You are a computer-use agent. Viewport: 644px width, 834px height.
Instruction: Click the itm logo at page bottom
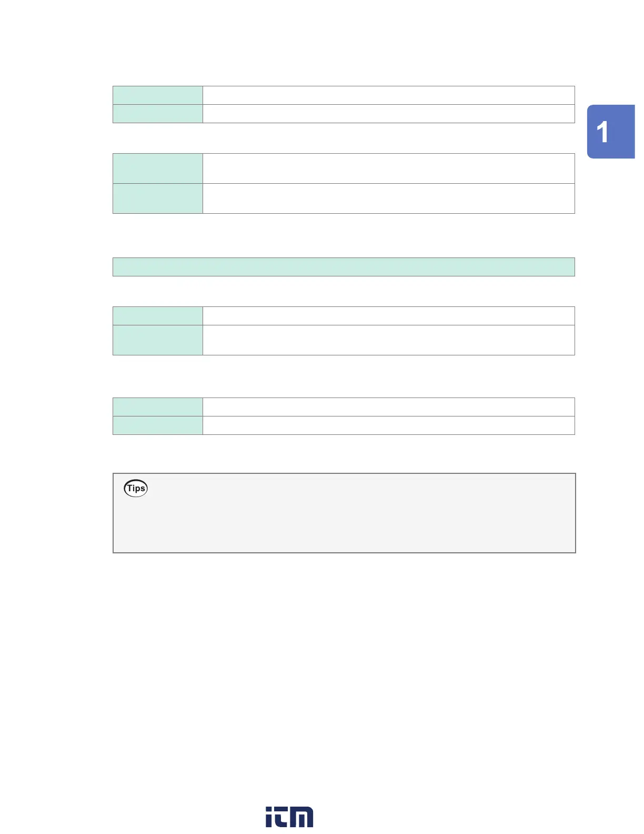point(289,816)
